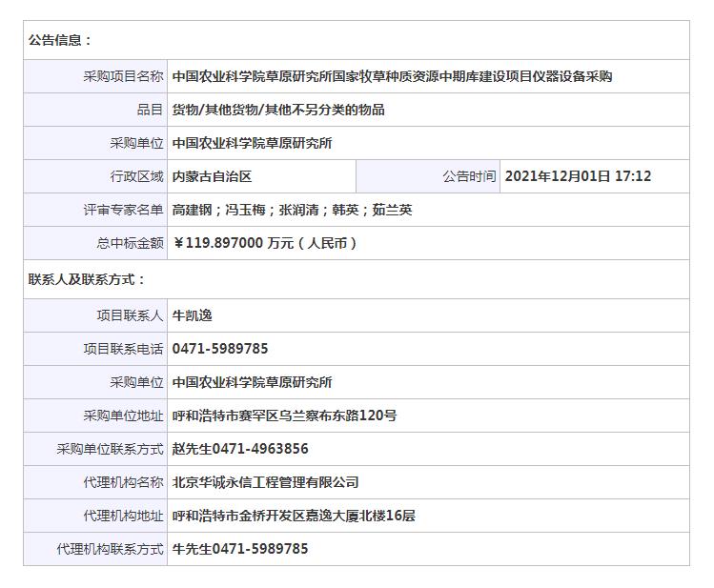Click the project name 中国农业科学院草原研究所国家牧草种质资源中期库建设项目仪器设备采购
Viewport: 714px width, 588px height.
[392, 76]
